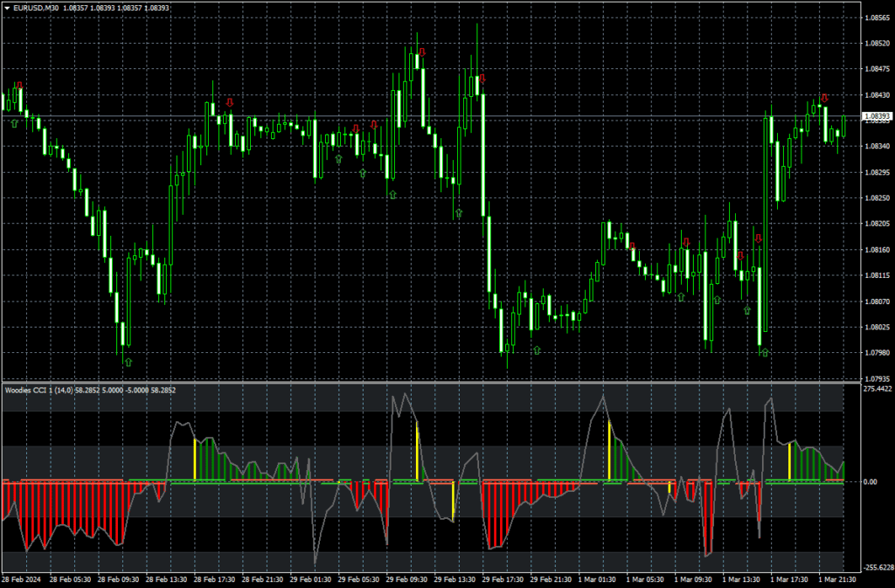Screen dimensions: 895x588
Task: Click the triangle beside the EURUSD,M30 title
Action: point(7,8)
